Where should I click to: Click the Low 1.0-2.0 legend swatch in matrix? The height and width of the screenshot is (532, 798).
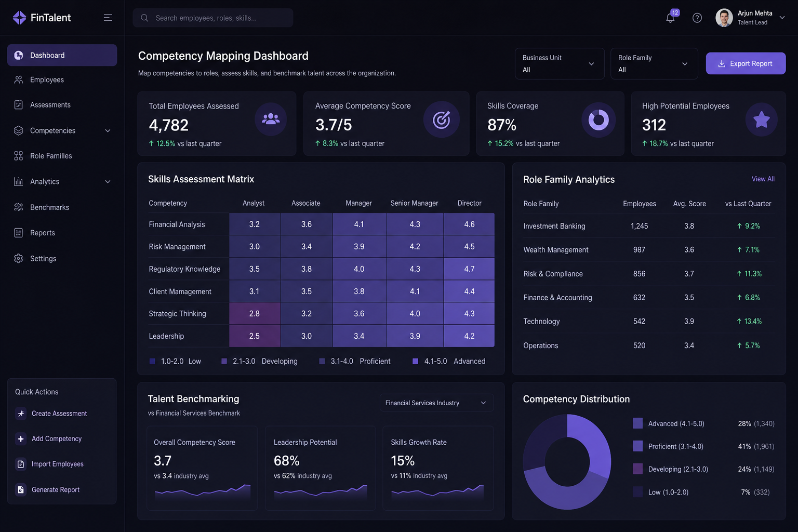click(x=152, y=361)
